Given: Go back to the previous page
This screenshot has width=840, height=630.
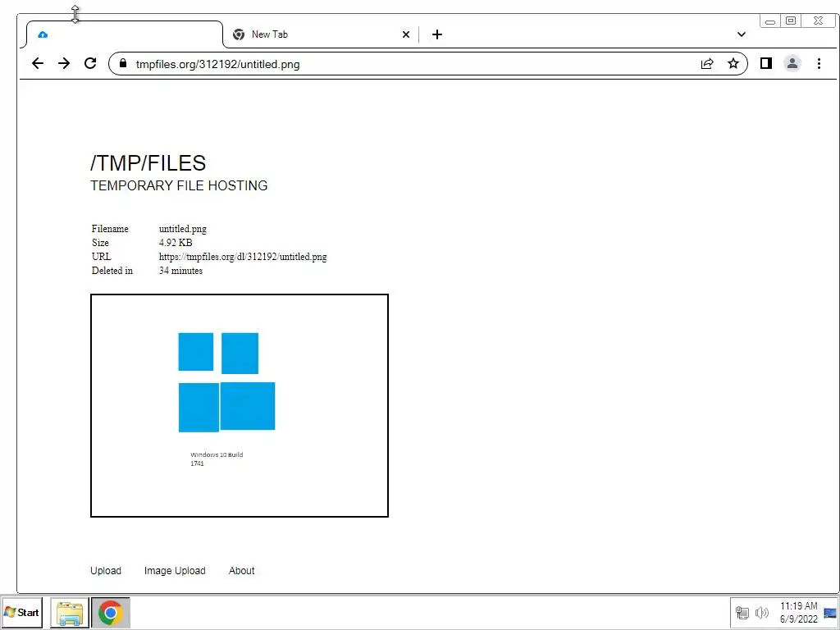Looking at the screenshot, I should (x=38, y=64).
